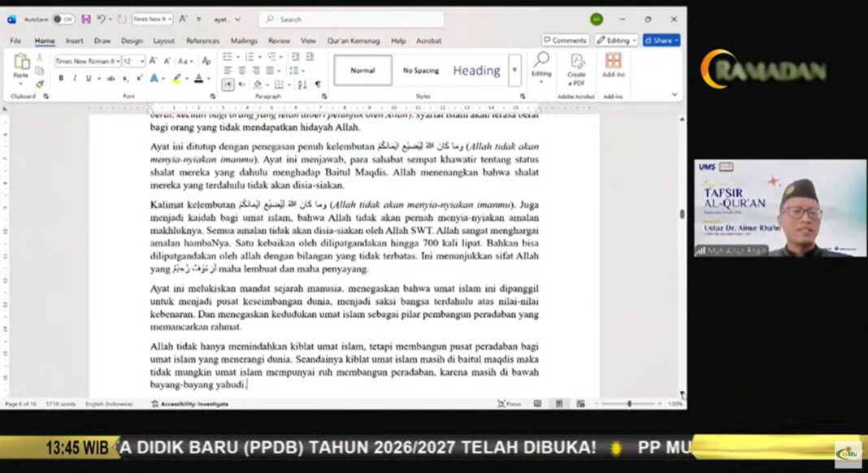This screenshot has height=473, width=868.
Task: Expand the Styles gallery
Action: tap(514, 70)
